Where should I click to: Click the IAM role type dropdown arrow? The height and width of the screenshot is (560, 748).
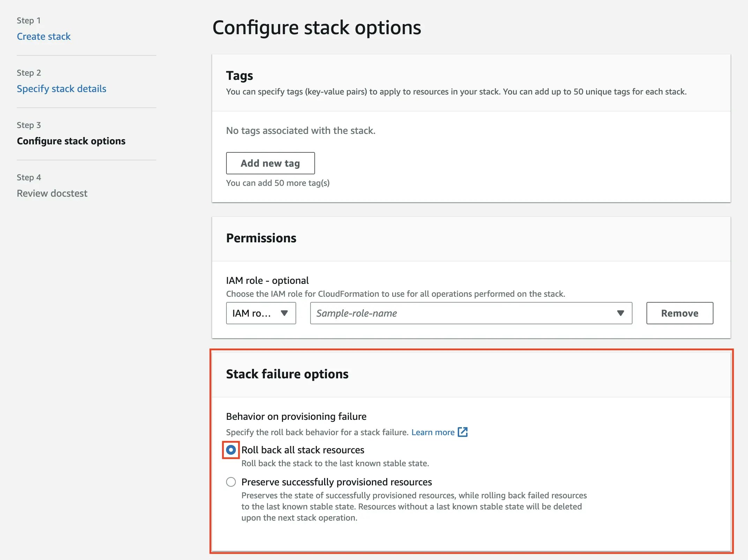click(284, 313)
